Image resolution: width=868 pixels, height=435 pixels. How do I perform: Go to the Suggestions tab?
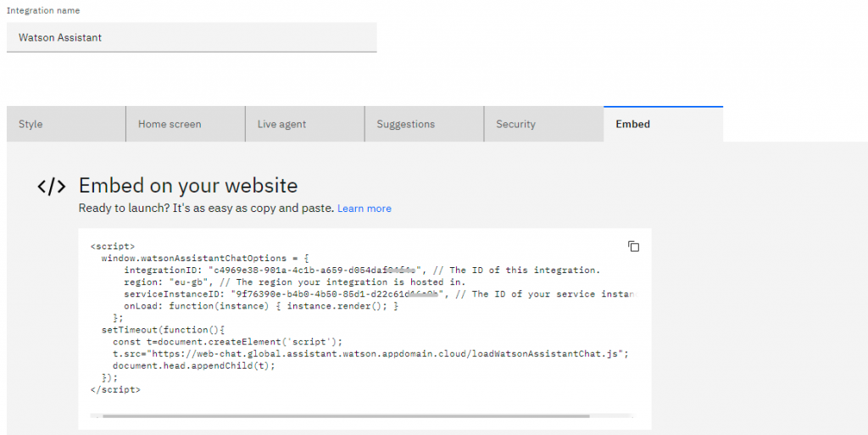424,124
